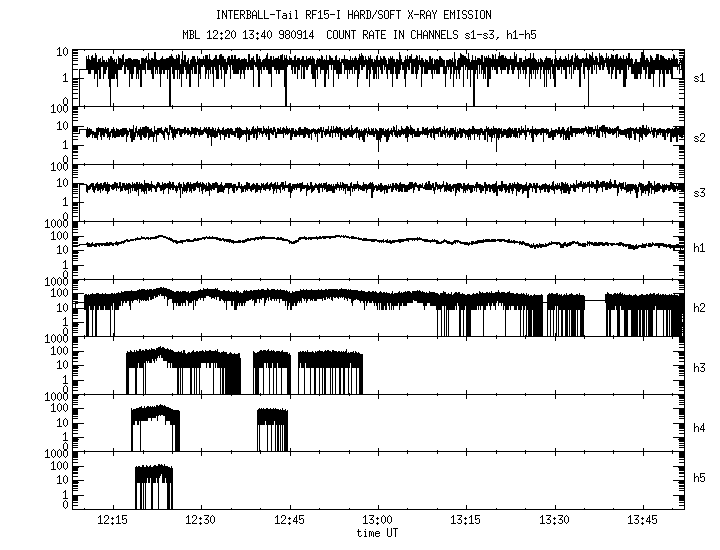Click the s1 channel label

coord(700,76)
